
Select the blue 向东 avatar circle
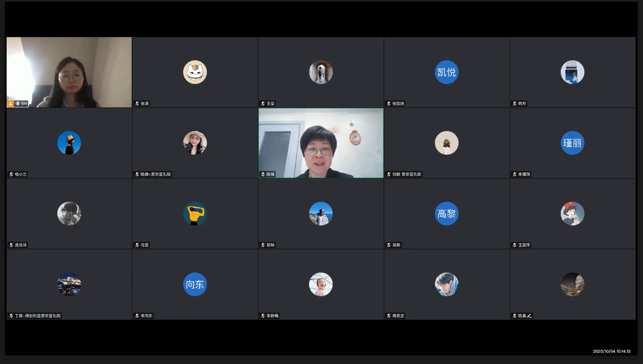click(195, 284)
